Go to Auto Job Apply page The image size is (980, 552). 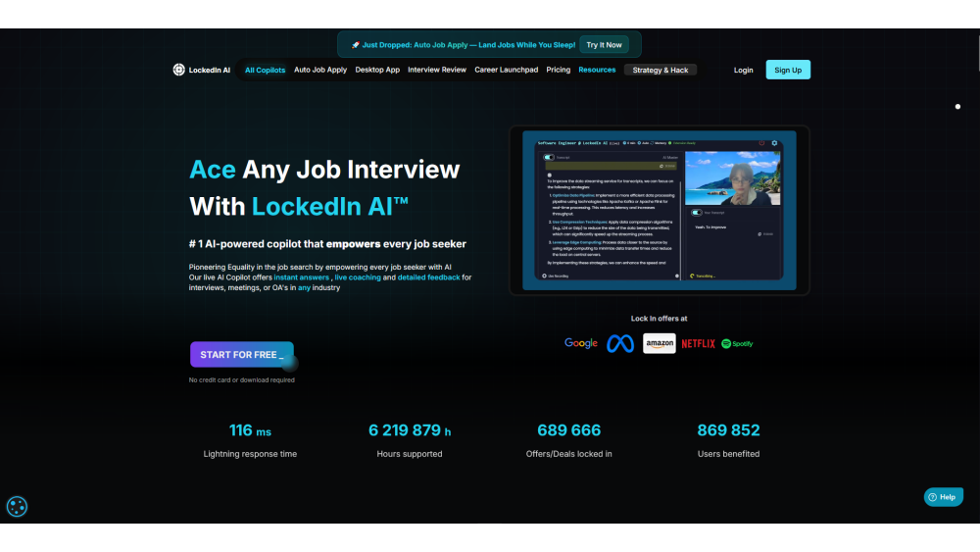(x=320, y=70)
